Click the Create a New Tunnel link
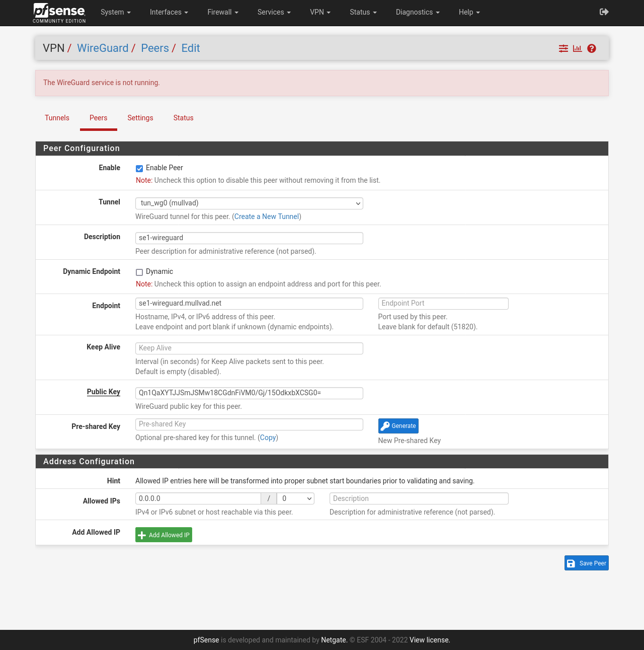The width and height of the screenshot is (644, 650). click(x=266, y=216)
